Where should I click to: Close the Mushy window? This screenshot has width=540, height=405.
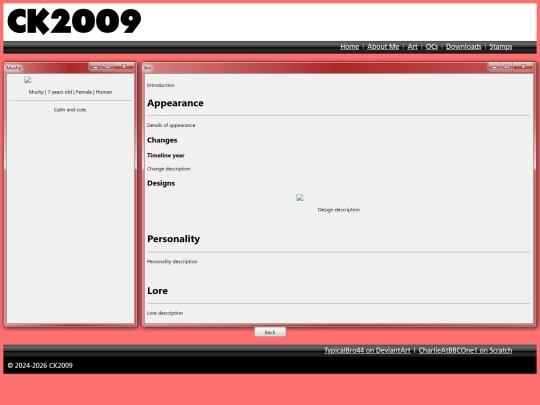(124, 67)
